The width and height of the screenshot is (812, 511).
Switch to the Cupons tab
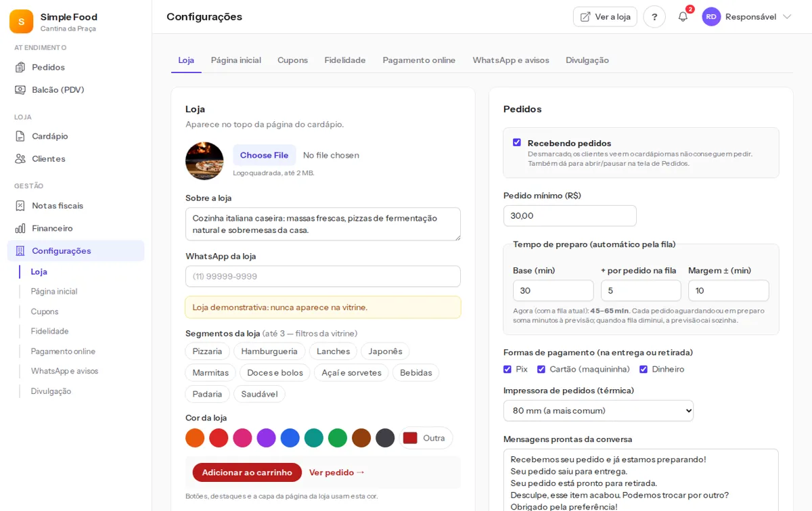(292, 60)
